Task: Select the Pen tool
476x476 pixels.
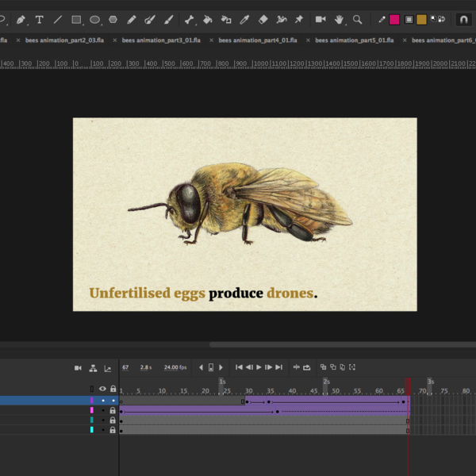Action: (21, 20)
